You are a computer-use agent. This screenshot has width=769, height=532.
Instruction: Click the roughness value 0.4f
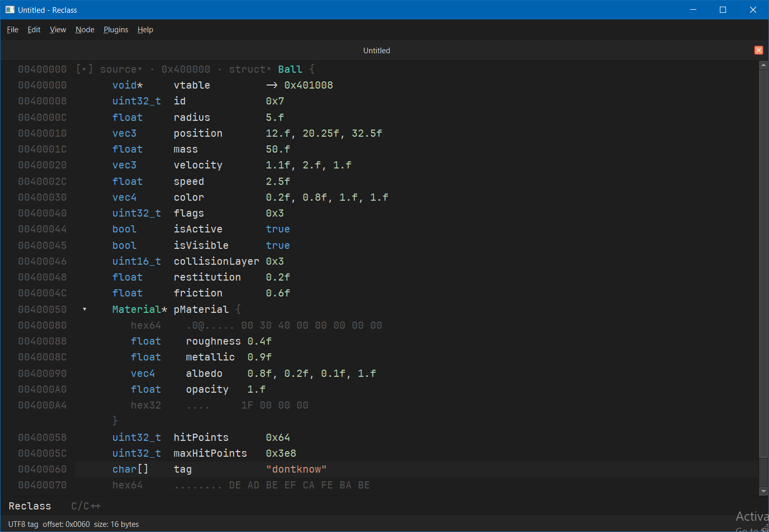click(x=260, y=341)
